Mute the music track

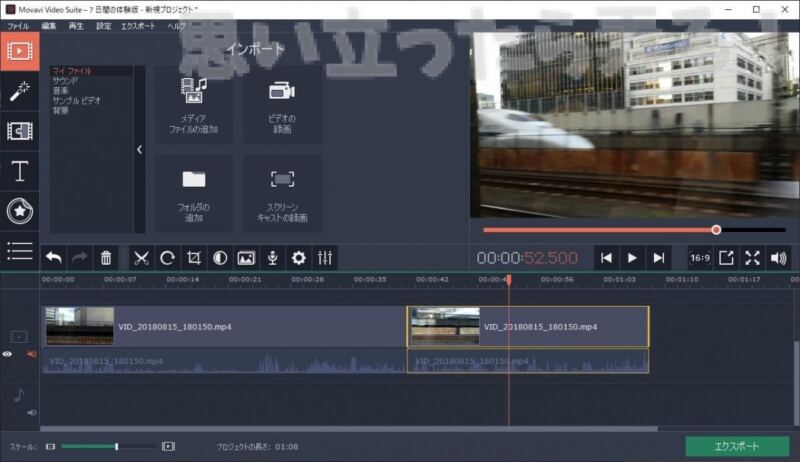click(32, 413)
